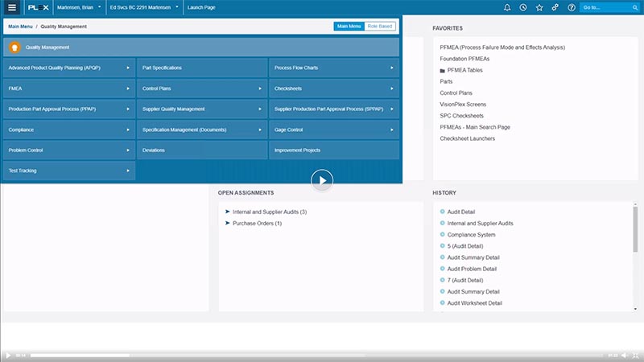Expand the Martensen, Brian user dropdown

[79, 7]
